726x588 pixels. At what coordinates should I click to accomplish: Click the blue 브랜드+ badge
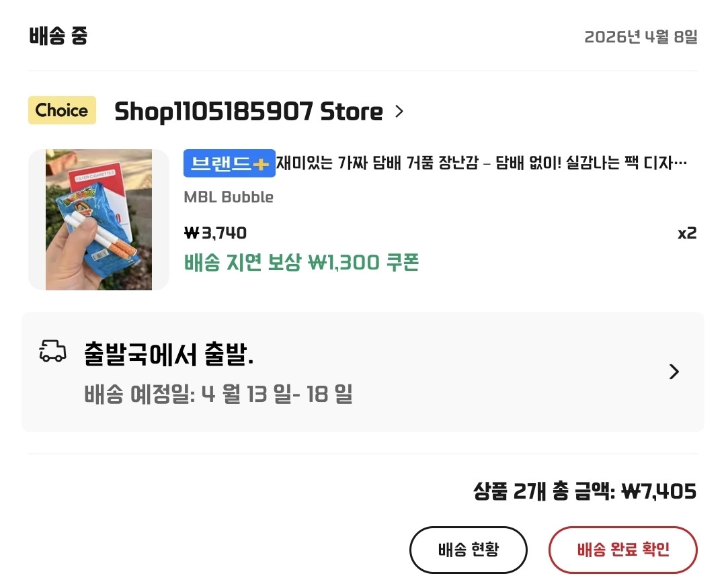229,163
